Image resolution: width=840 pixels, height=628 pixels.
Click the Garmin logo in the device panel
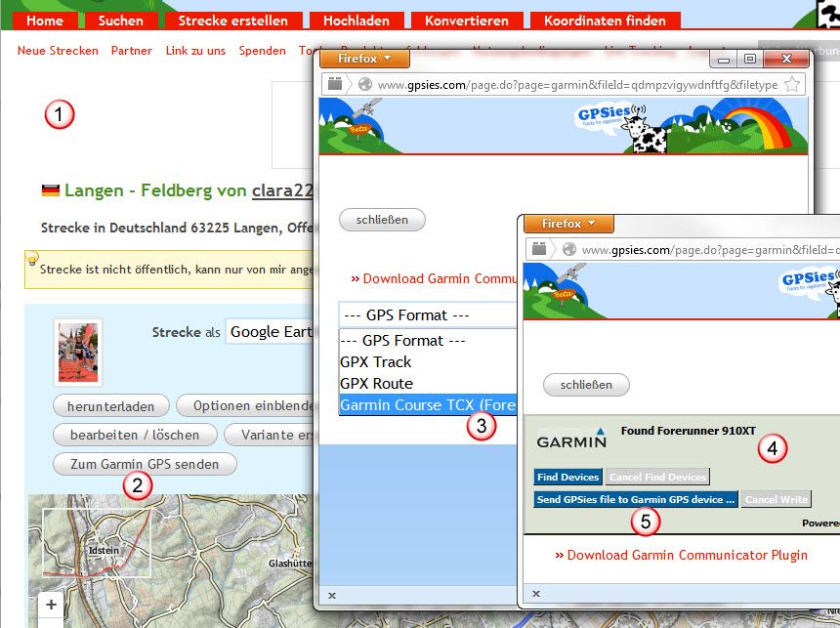[571, 440]
